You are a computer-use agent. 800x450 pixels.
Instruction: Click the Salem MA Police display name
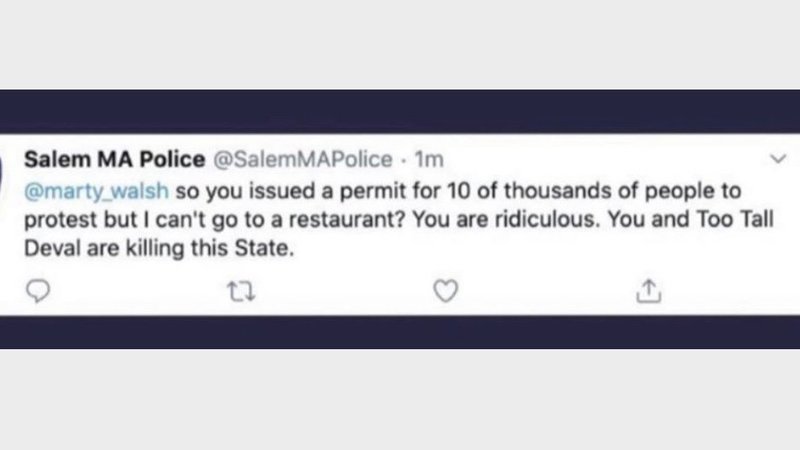113,160
